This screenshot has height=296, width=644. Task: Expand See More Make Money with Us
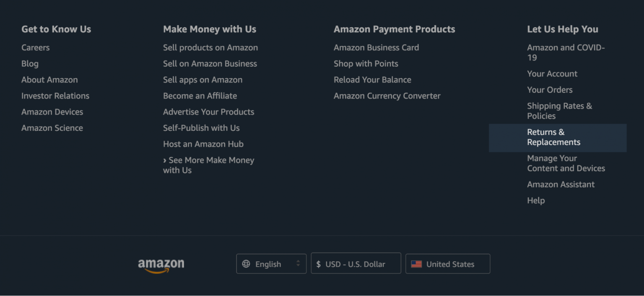coord(208,165)
